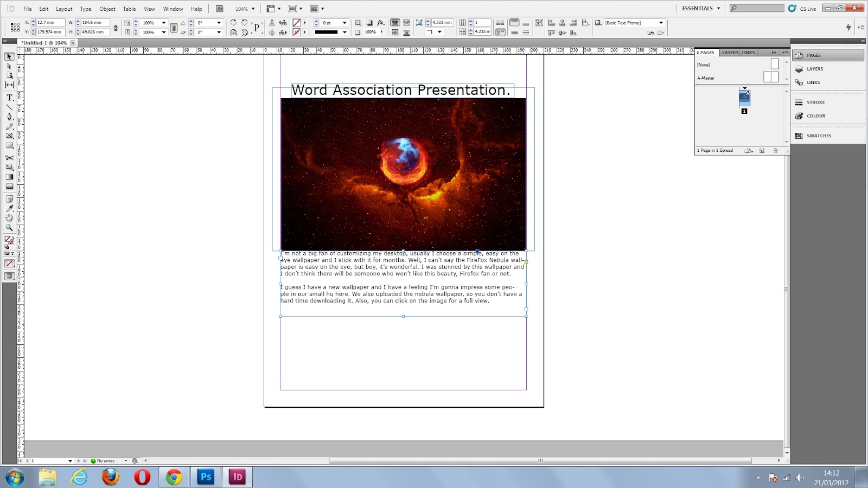This screenshot has height=488, width=868.
Task: Open the stroke weight dropdown showing 0 pt
Action: [x=345, y=23]
